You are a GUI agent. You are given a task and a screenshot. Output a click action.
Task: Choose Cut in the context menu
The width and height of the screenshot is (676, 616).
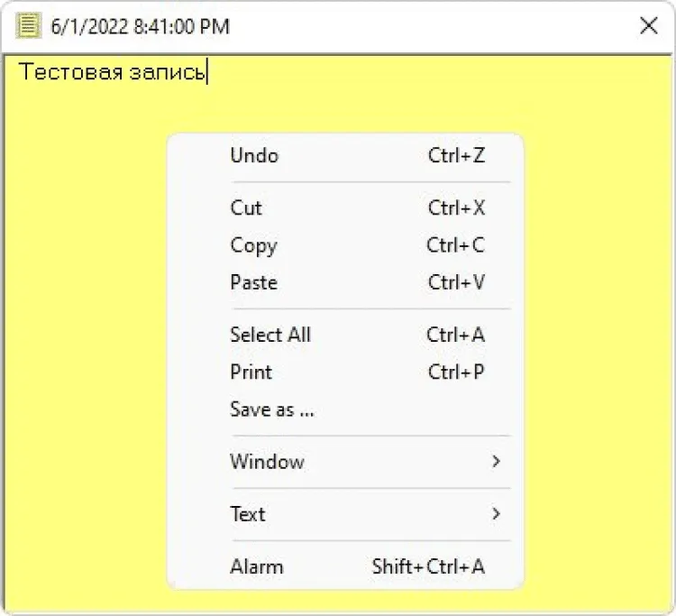[246, 207]
